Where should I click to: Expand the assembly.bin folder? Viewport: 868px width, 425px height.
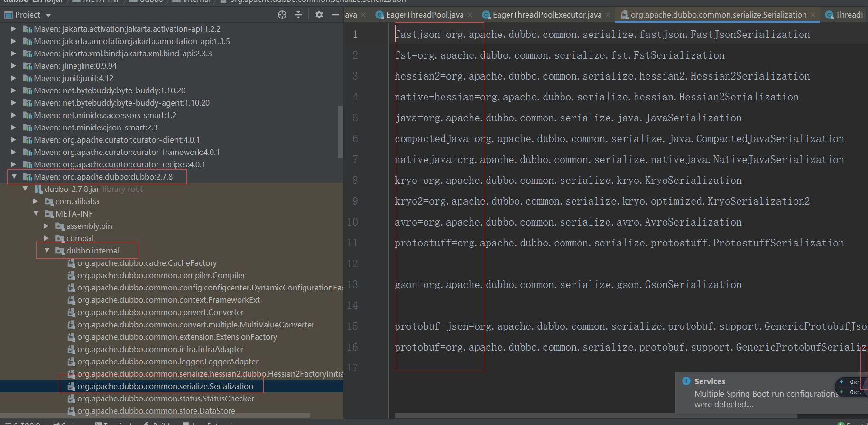pyautogui.click(x=46, y=226)
